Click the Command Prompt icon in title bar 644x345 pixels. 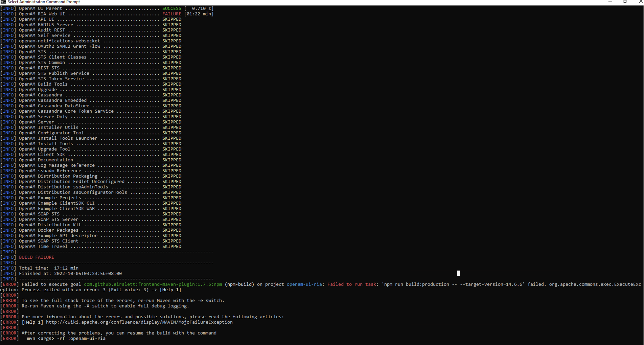[x=3, y=2]
